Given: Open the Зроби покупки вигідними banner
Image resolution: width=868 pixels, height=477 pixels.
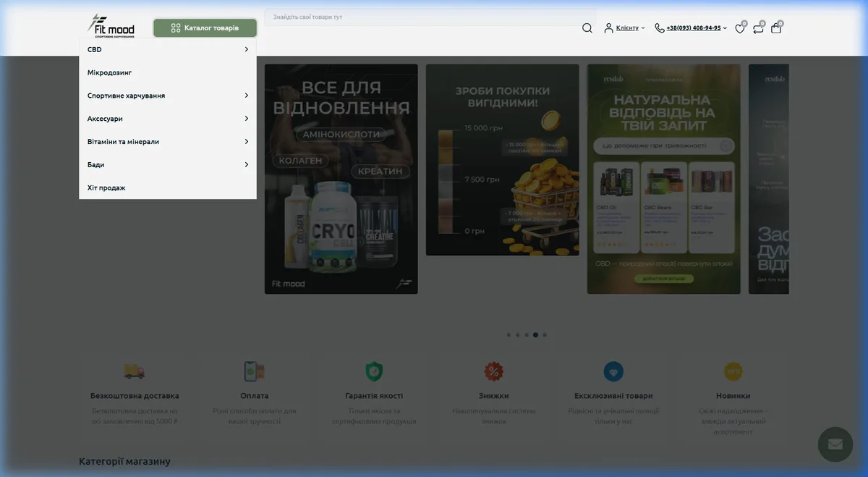Looking at the screenshot, I should click(503, 160).
